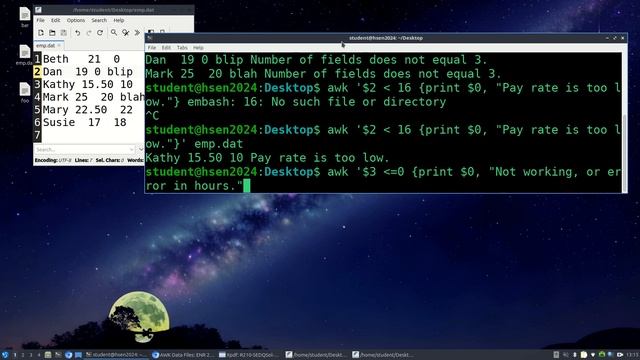The height and width of the screenshot is (360, 640).
Task: Open the terminal's File menu
Action: click(x=152, y=48)
